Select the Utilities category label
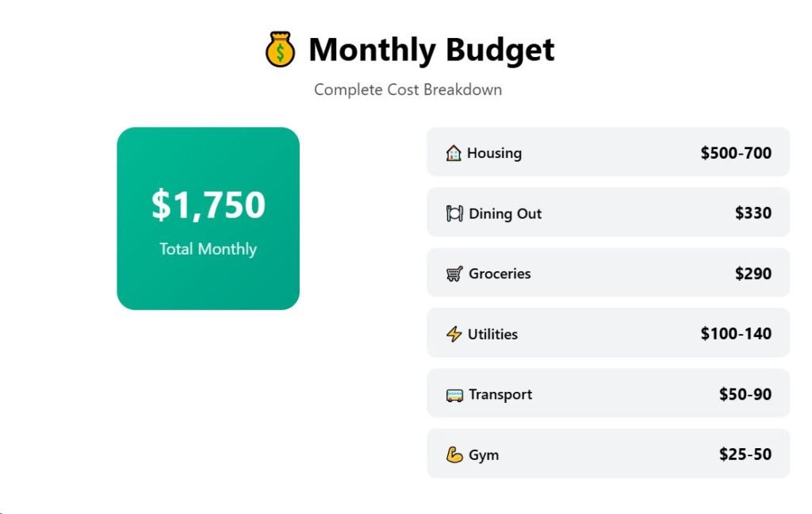This screenshot has height=514, width=812. click(x=492, y=334)
